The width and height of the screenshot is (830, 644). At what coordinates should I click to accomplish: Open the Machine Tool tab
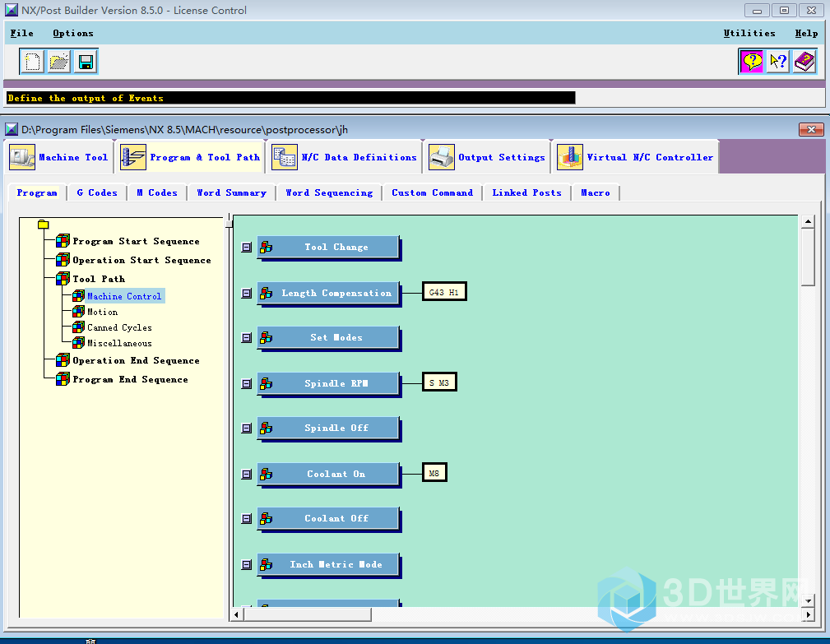pos(59,157)
